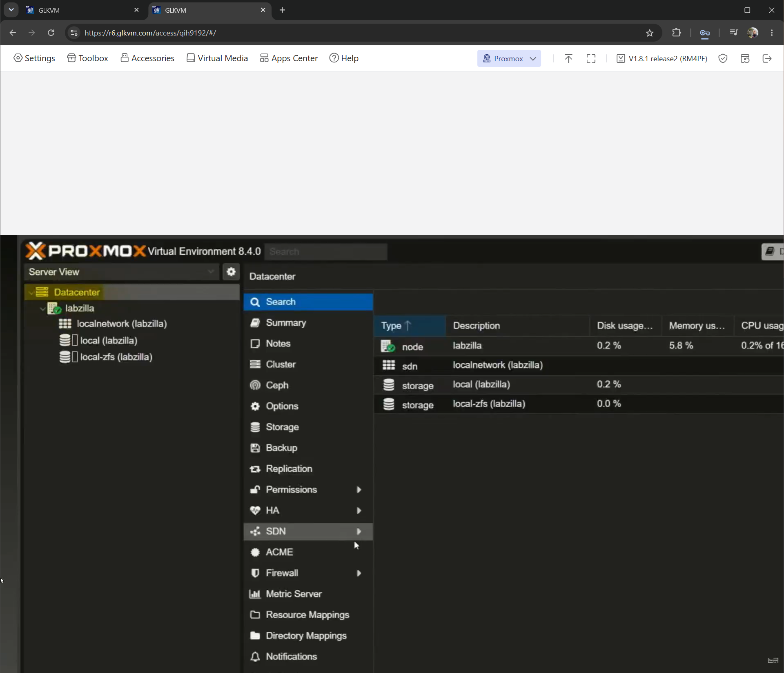This screenshot has height=673, width=784.
Task: Open the Toolbox menu
Action: (87, 58)
